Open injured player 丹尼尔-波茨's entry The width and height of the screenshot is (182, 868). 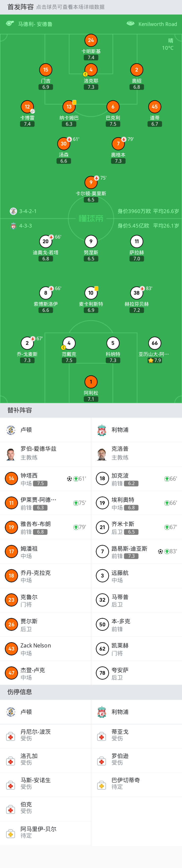tap(36, 735)
